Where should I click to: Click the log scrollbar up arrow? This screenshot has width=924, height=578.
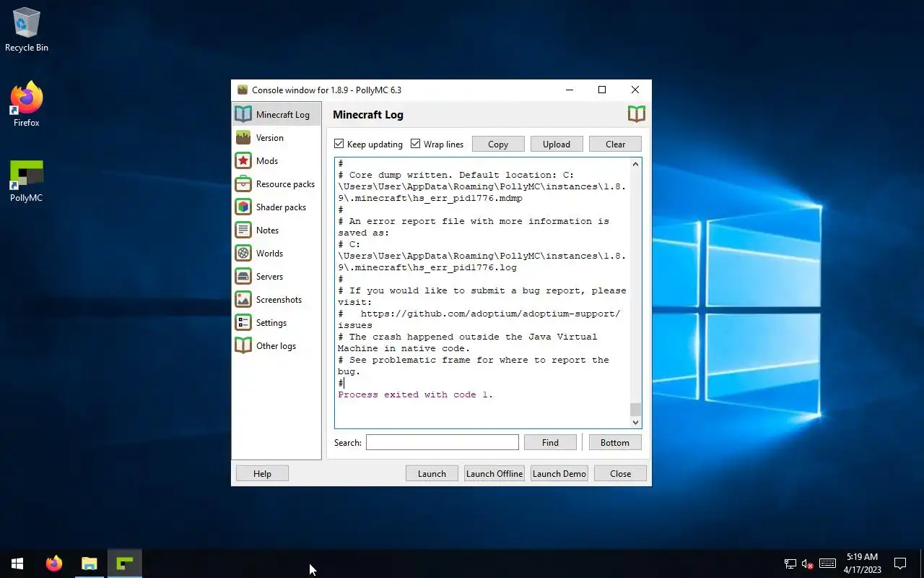click(x=635, y=164)
